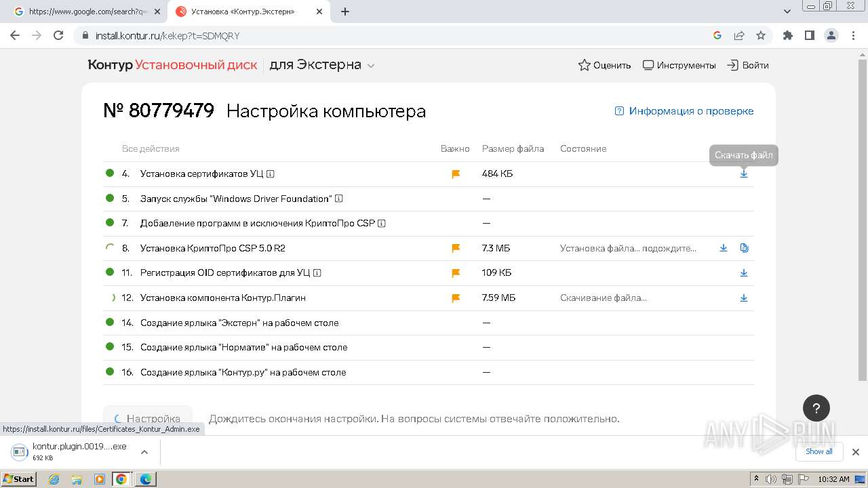This screenshot has width=868, height=488.
Task: Click the Настройка button
Action: [148, 419]
